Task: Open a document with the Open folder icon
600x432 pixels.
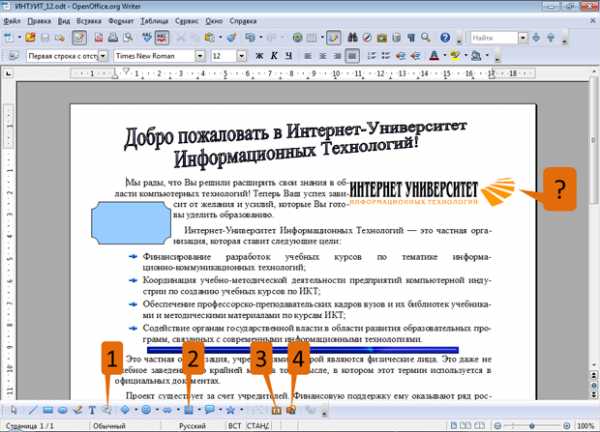Action: [x=30, y=37]
